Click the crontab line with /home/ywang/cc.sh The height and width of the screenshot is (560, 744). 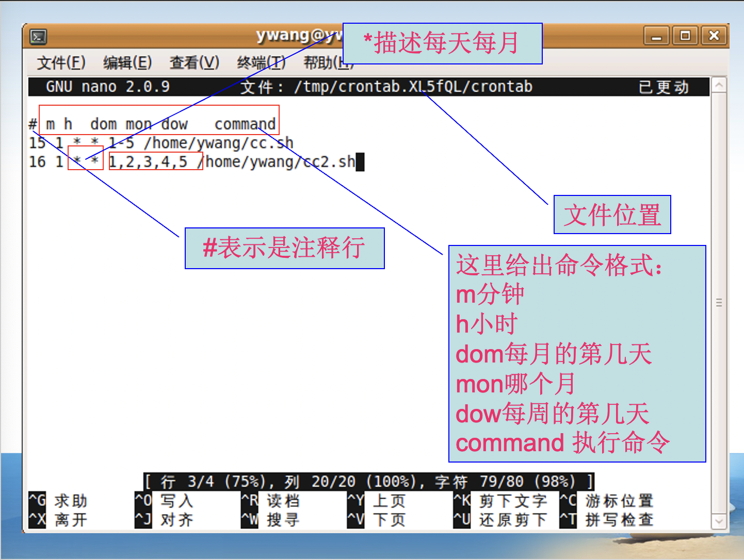tap(161, 143)
